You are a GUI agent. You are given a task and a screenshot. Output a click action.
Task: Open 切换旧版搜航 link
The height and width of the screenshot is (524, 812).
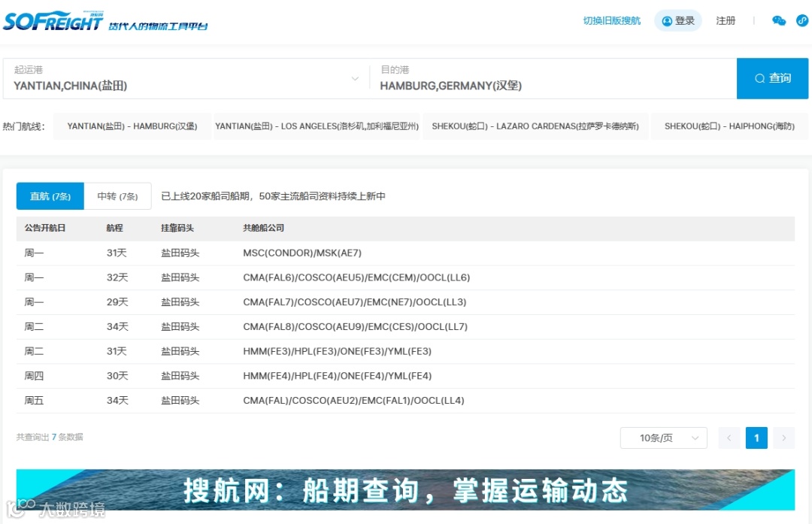tap(611, 20)
